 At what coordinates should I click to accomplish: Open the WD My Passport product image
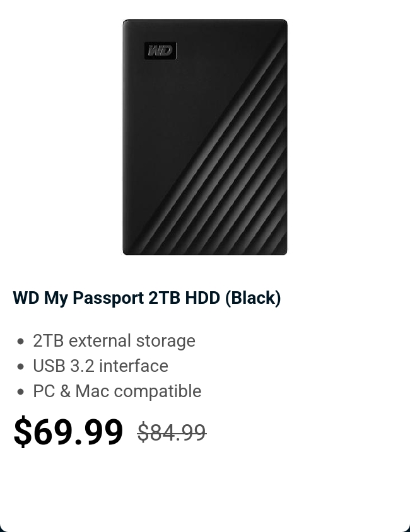pos(205,137)
